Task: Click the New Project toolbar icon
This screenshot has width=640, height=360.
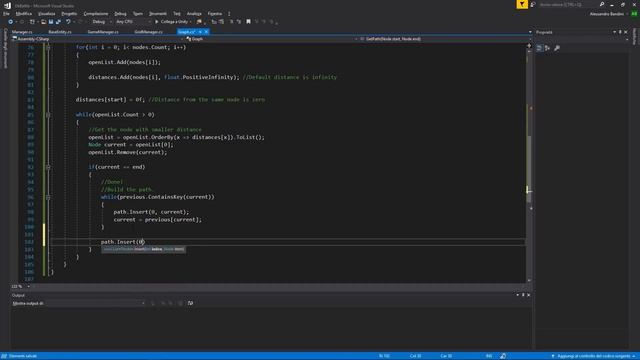Action: [32, 22]
